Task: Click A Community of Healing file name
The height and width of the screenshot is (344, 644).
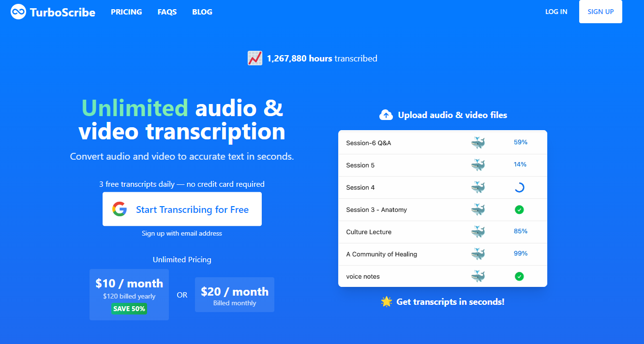Action: pos(382,254)
